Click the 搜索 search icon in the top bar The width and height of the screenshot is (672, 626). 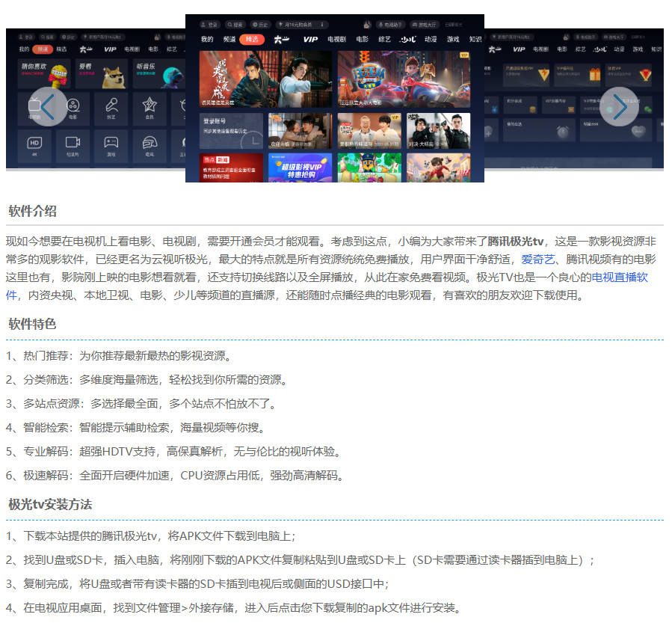(229, 25)
